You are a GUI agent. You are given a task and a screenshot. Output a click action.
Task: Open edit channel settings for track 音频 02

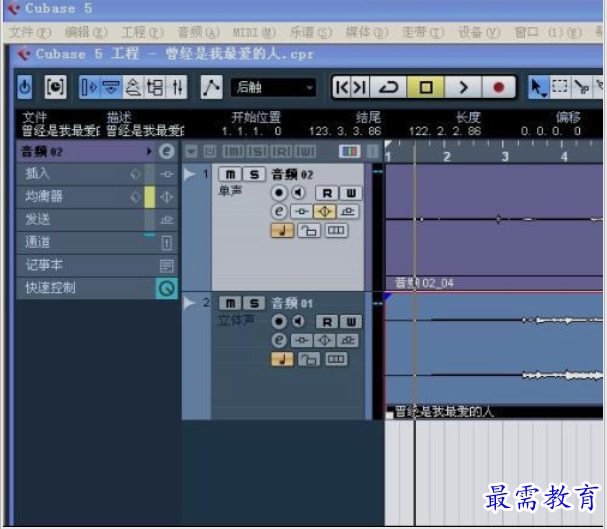279,211
